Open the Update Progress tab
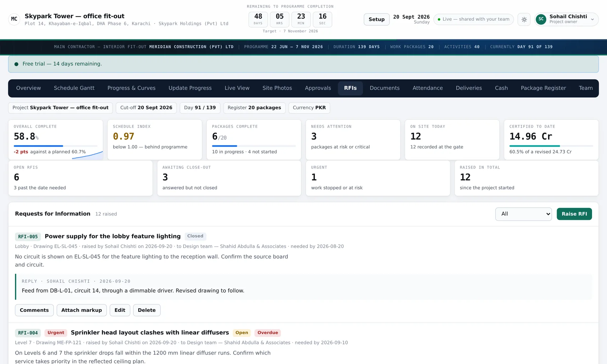Image resolution: width=607 pixels, height=364 pixels. point(190,88)
